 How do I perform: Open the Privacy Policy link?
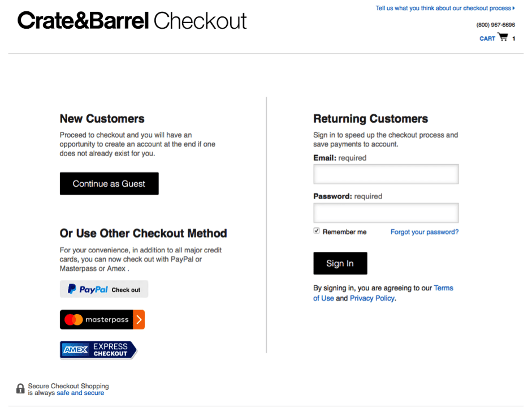tap(371, 298)
